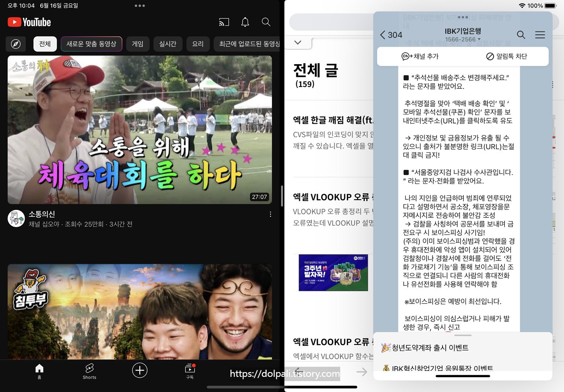The height and width of the screenshot is (392, 564).
Task: Open the IBK혁신창업기업 이벤트 item
Action: pyautogui.click(x=437, y=368)
